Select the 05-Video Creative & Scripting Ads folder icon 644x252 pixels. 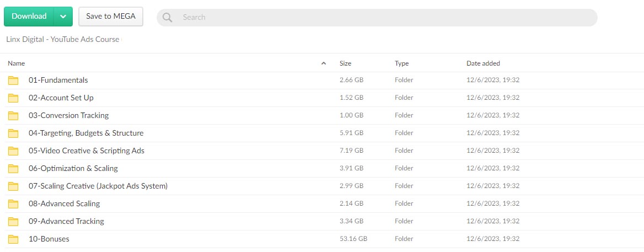coord(14,151)
